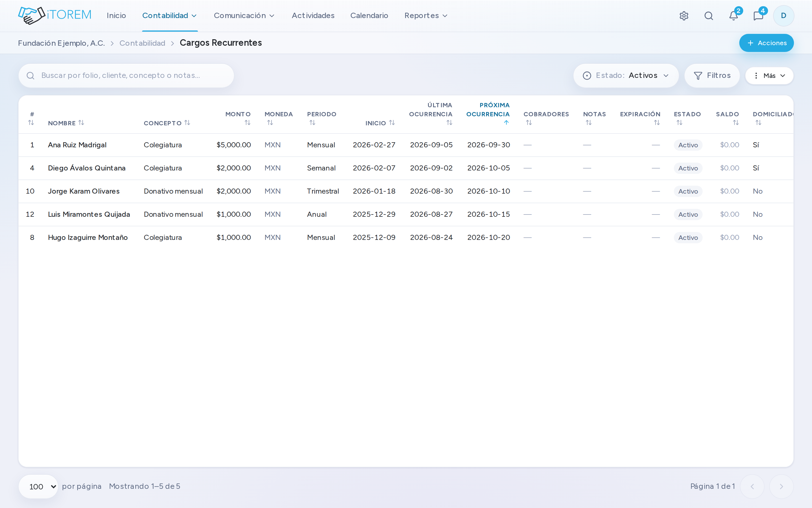
Task: Open the Más options dropdown
Action: [x=769, y=76]
